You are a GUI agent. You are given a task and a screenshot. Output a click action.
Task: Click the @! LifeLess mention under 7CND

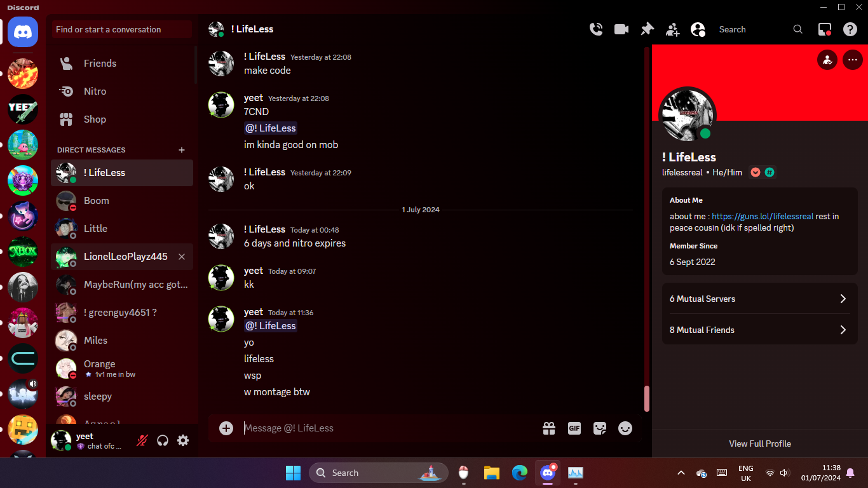[271, 128]
